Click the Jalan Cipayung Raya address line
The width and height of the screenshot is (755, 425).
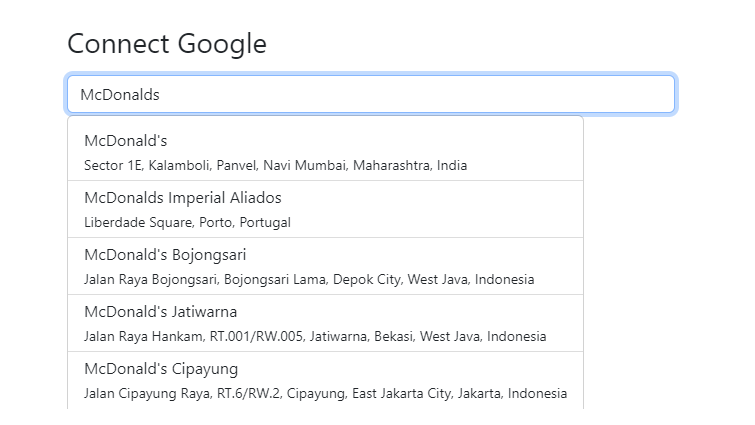click(325, 393)
